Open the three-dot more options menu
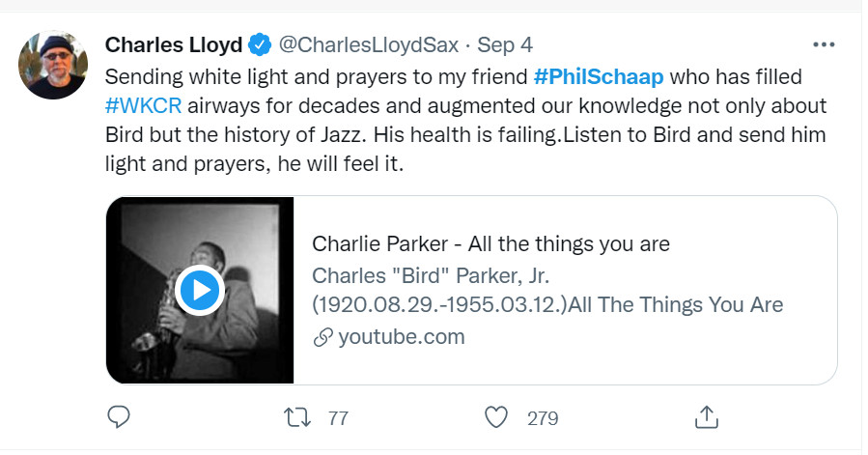 (823, 44)
